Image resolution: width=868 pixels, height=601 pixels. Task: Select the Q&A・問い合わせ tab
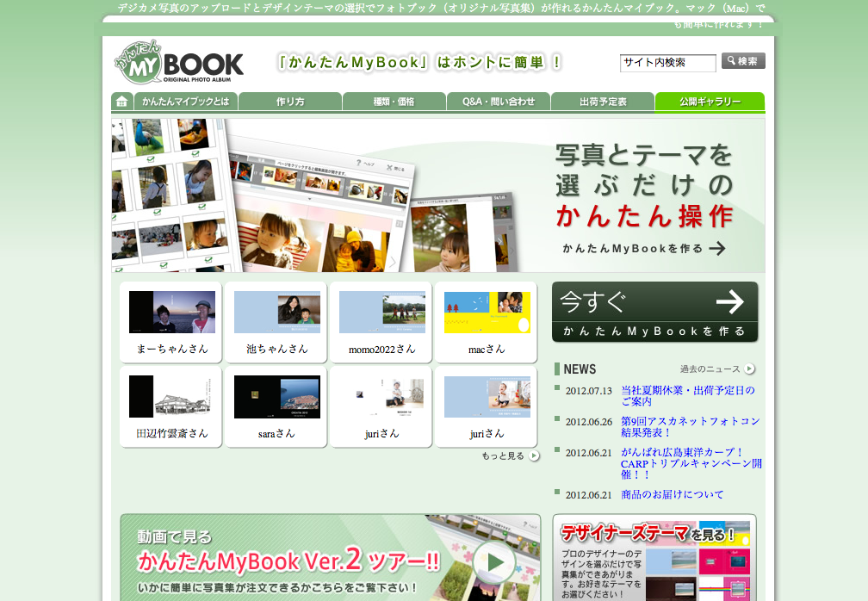(x=498, y=102)
